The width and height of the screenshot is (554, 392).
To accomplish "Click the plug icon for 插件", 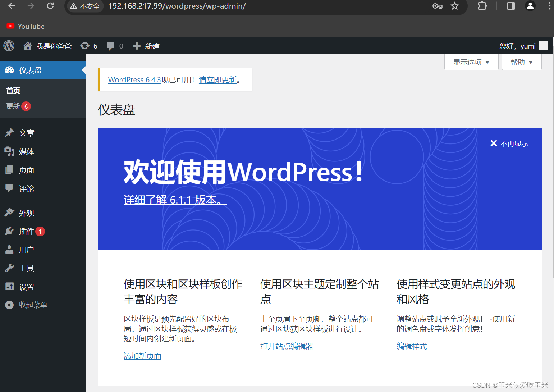I will tap(9, 231).
